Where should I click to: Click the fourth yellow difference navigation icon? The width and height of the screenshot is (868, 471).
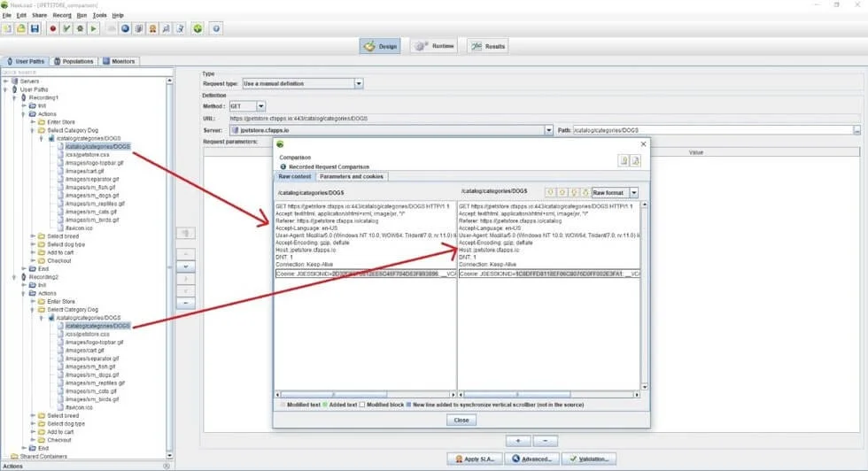tap(585, 193)
